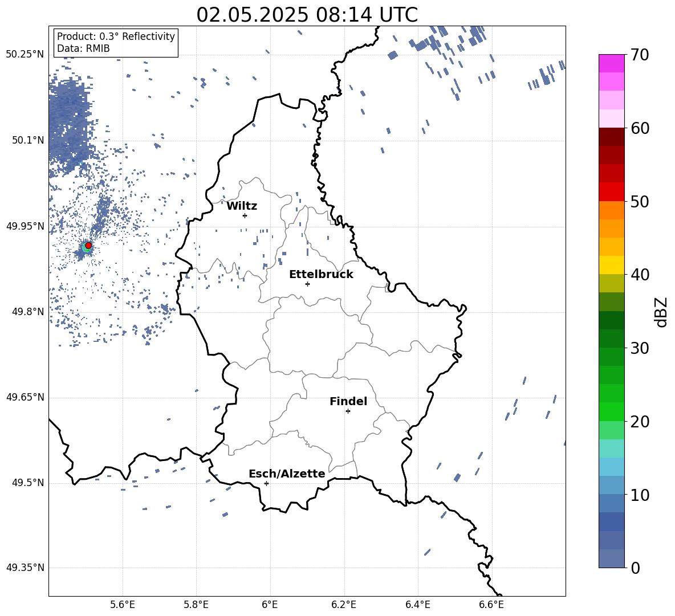
Task: Click the Ettelbruck city label
Action: tap(321, 275)
